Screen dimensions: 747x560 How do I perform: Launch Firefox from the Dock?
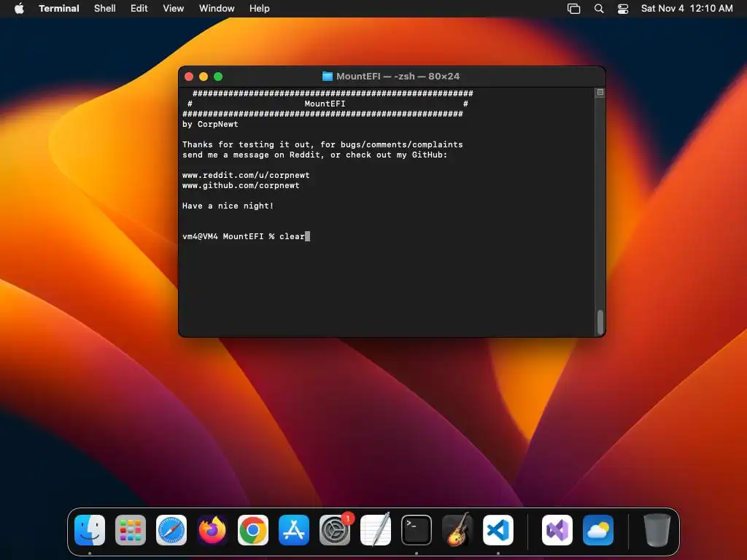click(x=212, y=530)
